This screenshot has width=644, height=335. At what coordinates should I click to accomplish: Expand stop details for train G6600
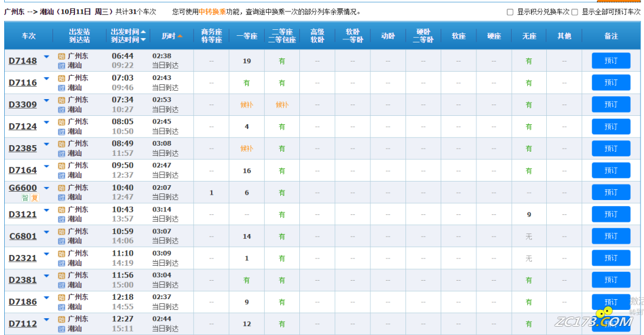click(47, 188)
